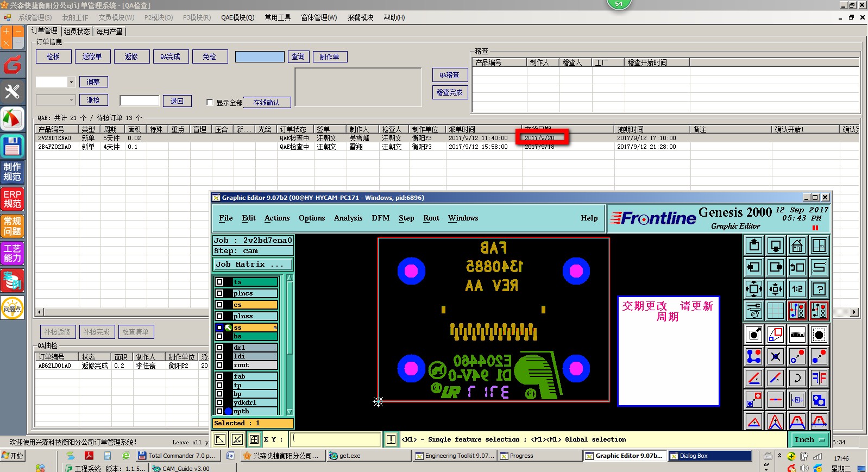Click the blue search field beside 查询
The image size is (868, 472).
260,56
